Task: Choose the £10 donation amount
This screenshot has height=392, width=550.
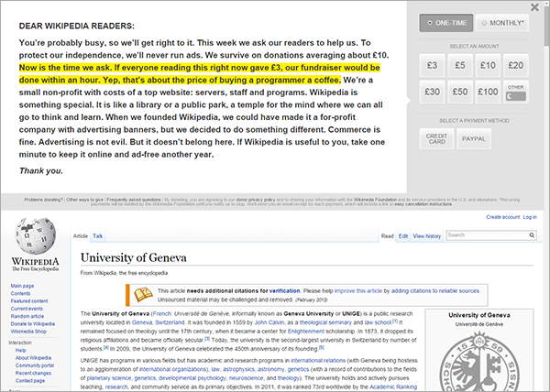Action: pos(488,66)
